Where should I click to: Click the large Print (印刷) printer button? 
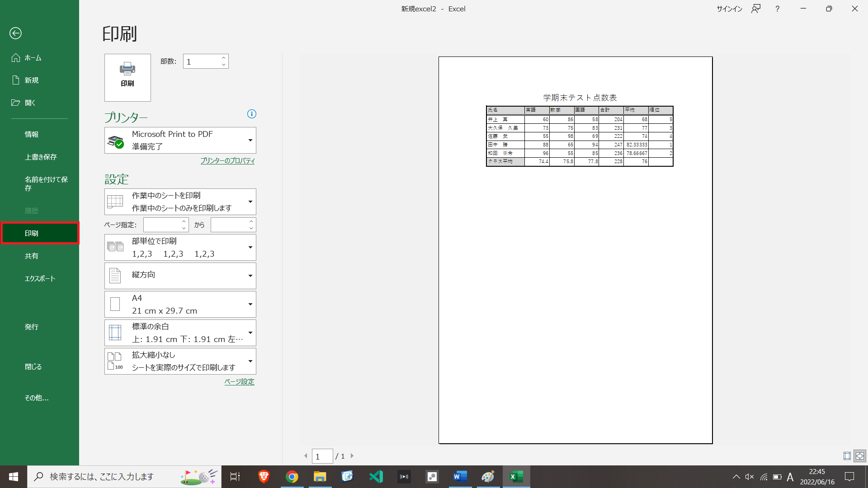(x=127, y=77)
